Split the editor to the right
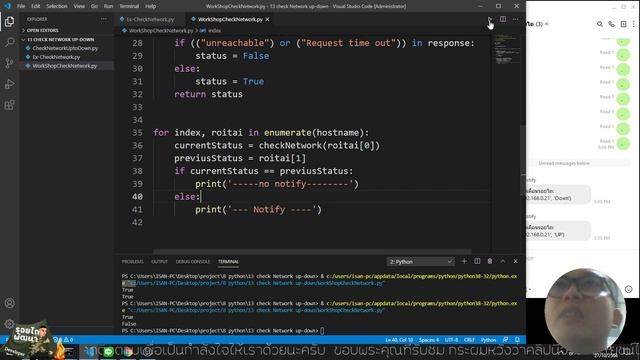 [503, 19]
